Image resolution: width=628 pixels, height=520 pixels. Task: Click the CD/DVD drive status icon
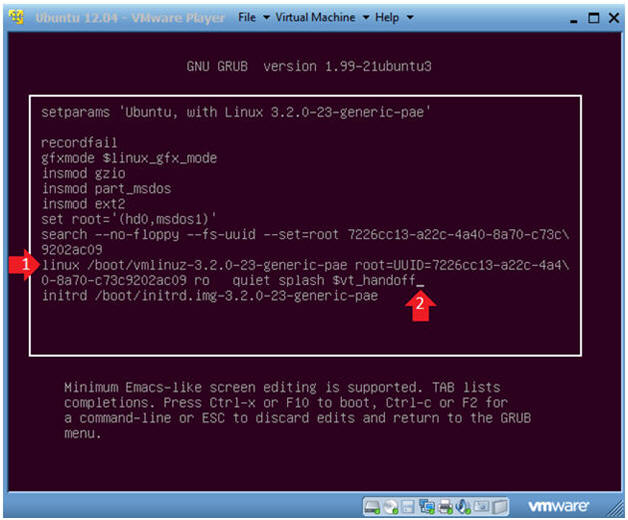click(390, 507)
